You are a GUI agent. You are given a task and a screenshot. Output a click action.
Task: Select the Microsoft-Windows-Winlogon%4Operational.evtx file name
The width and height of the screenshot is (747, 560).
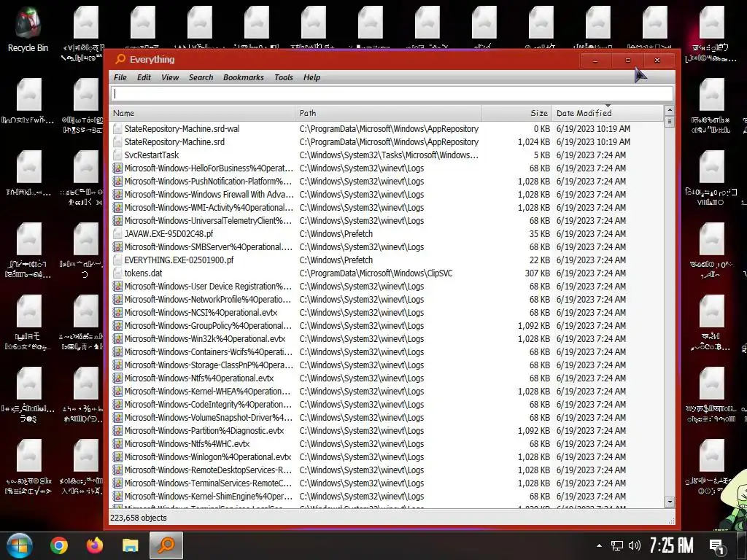pyautogui.click(x=208, y=457)
